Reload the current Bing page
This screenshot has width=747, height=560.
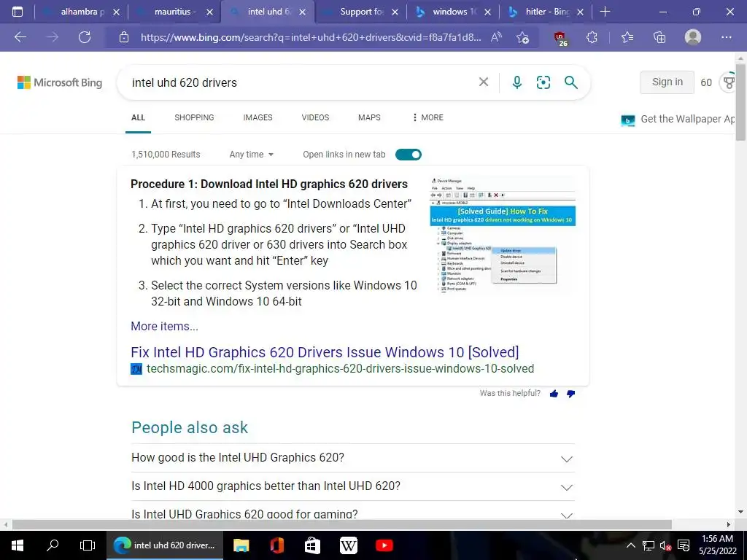click(85, 37)
